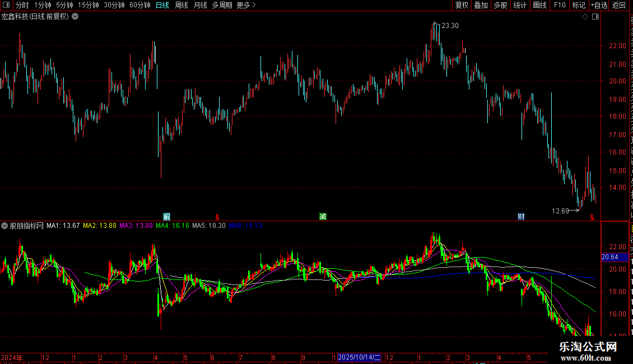
Task: Select the 1分钟 period
Action: (43, 5)
